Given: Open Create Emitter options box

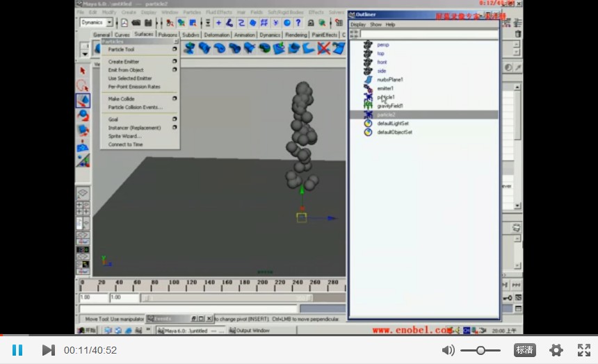Looking at the screenshot, I should (x=175, y=61).
